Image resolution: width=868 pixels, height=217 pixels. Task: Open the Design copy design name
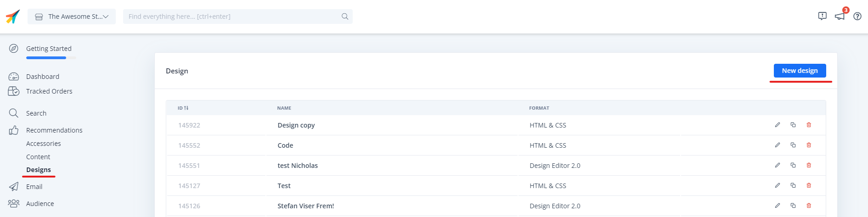296,125
